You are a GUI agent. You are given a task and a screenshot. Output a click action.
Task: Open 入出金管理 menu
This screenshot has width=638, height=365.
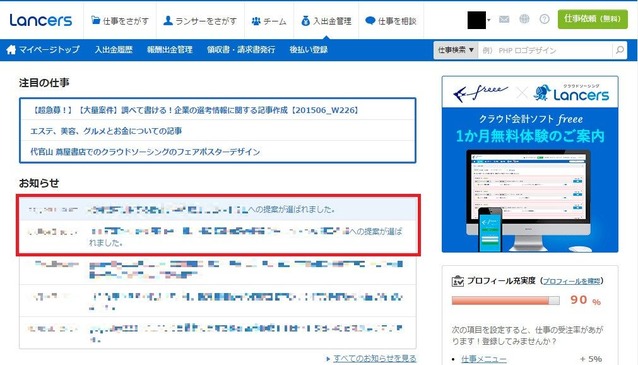tap(326, 21)
